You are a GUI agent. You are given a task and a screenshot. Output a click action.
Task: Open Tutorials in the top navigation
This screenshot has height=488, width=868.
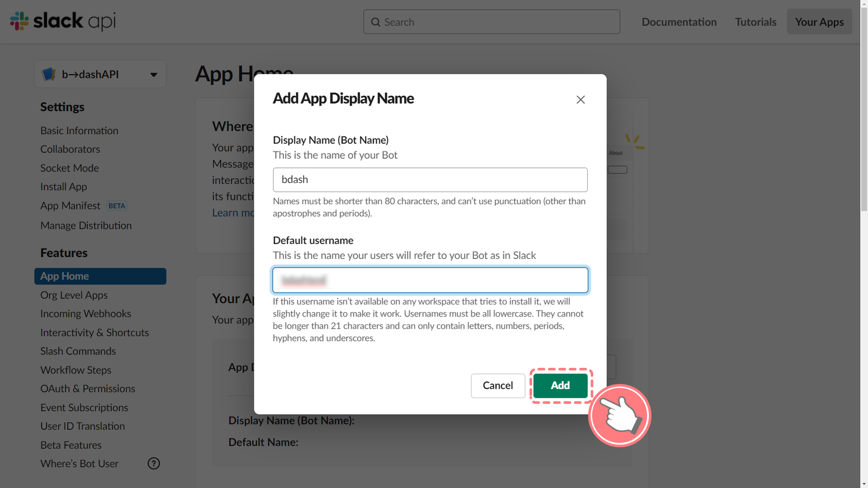(756, 22)
